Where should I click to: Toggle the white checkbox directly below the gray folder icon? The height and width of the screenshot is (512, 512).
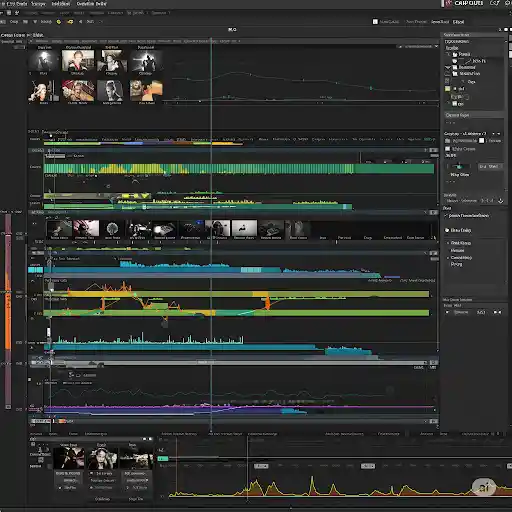coord(448,149)
